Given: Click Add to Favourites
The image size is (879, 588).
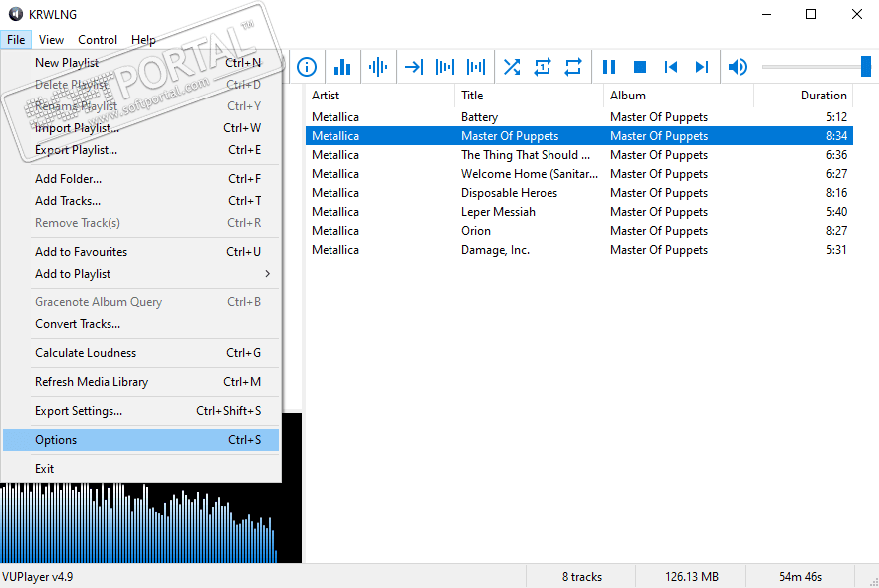Looking at the screenshot, I should pos(140,252).
